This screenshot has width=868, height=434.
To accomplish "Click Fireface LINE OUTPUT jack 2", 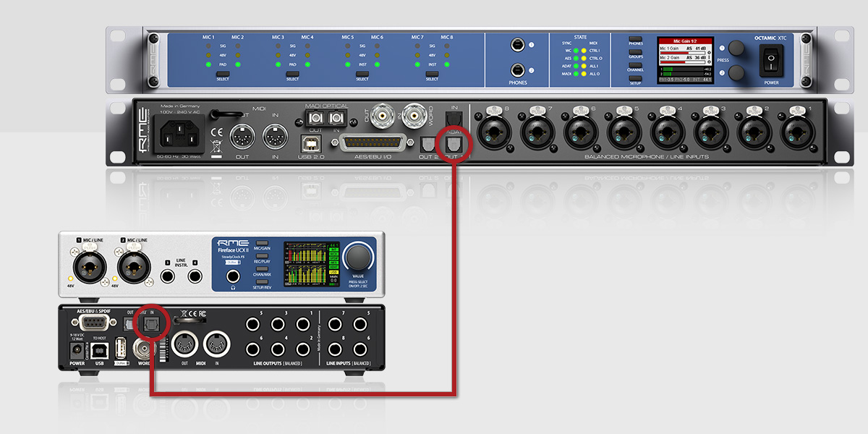I will click(x=303, y=349).
